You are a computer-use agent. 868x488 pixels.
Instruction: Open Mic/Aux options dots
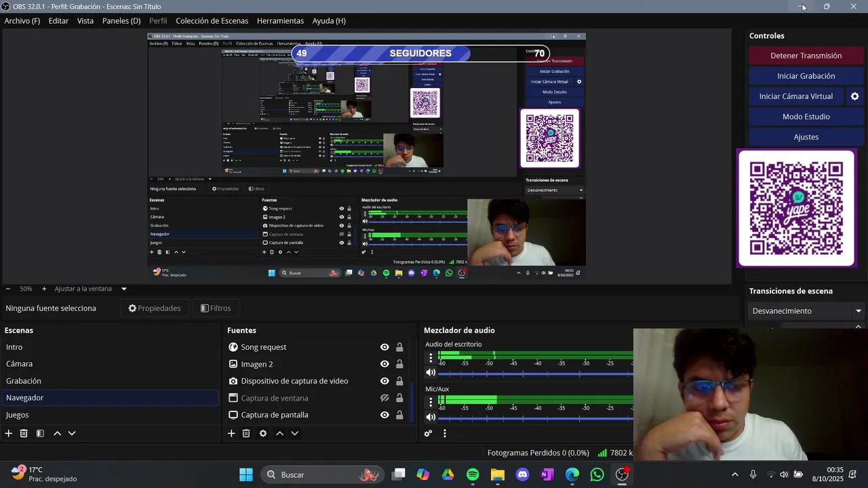(431, 401)
